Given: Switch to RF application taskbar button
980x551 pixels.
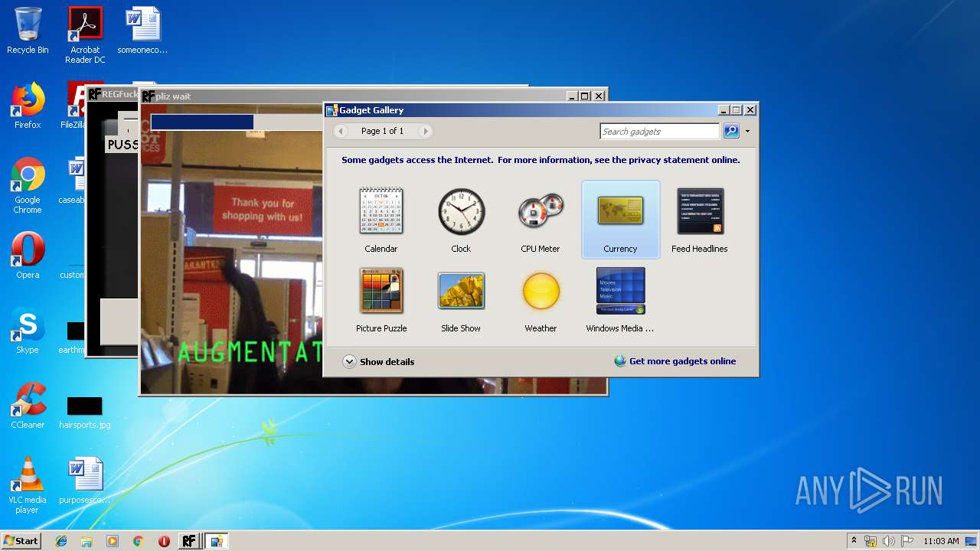Looking at the screenshot, I should click(188, 541).
